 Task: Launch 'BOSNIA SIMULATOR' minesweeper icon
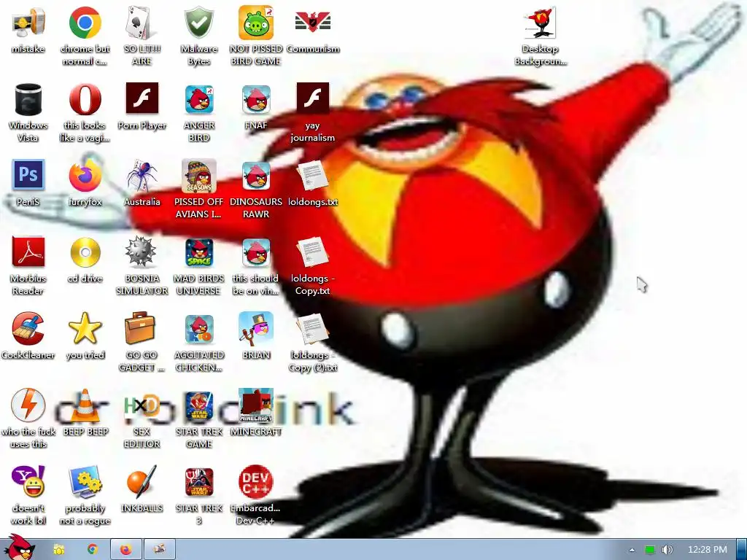point(142,252)
